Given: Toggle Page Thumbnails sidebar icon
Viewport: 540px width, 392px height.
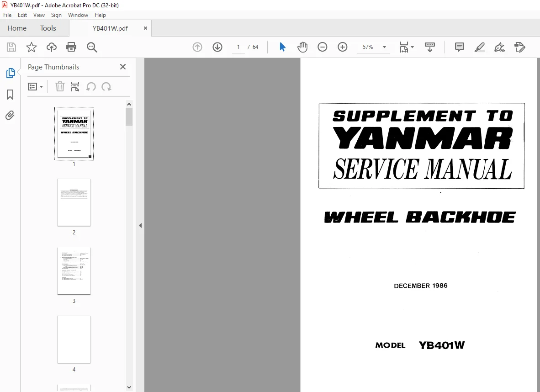Looking at the screenshot, I should point(11,73).
